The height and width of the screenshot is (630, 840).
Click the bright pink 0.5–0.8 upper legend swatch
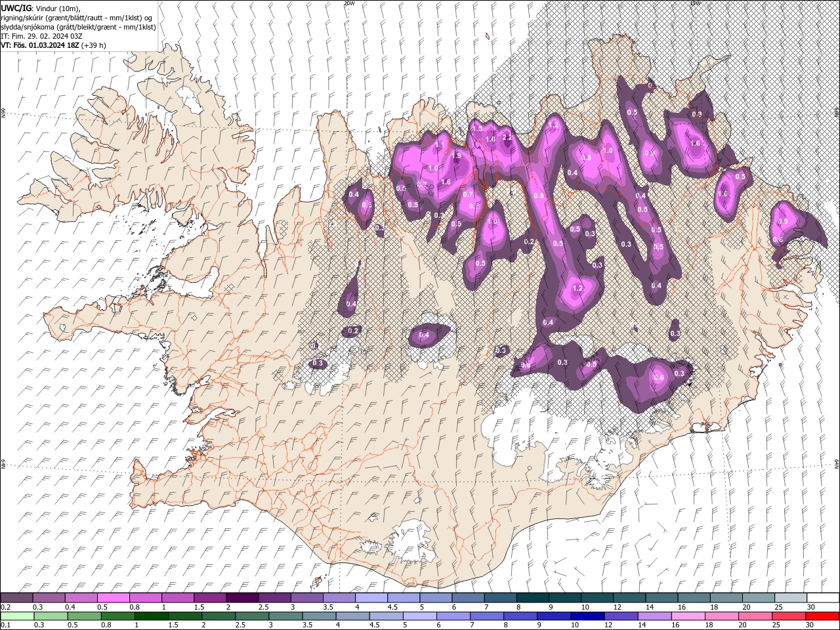[113, 598]
